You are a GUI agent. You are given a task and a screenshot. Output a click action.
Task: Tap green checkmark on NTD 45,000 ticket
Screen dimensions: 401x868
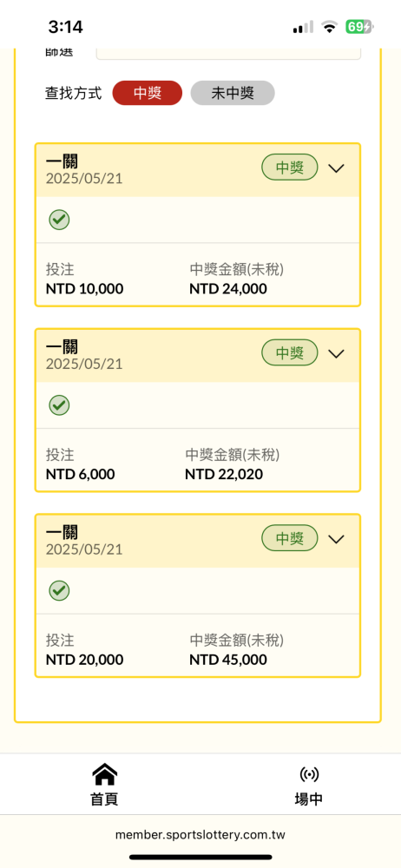tap(59, 590)
